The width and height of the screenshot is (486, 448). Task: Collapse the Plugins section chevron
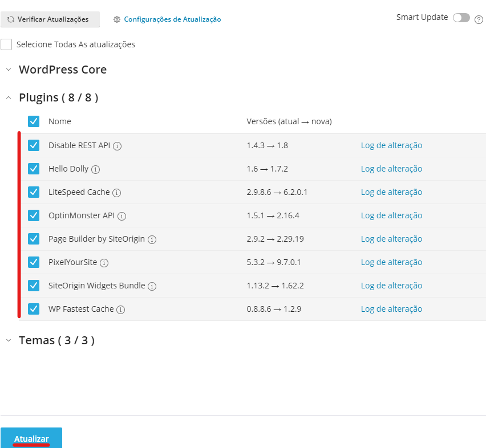tap(9, 98)
